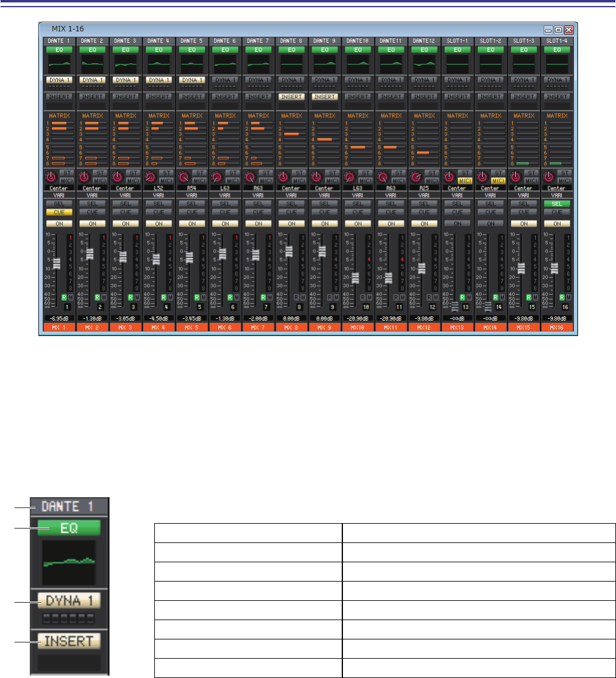Toggle the M indicator on MX 10

click(x=369, y=298)
